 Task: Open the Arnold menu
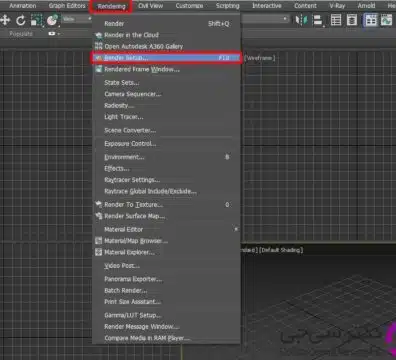[366, 6]
